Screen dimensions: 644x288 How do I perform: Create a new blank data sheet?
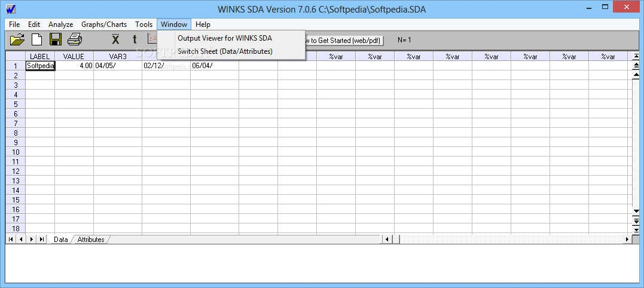point(37,39)
